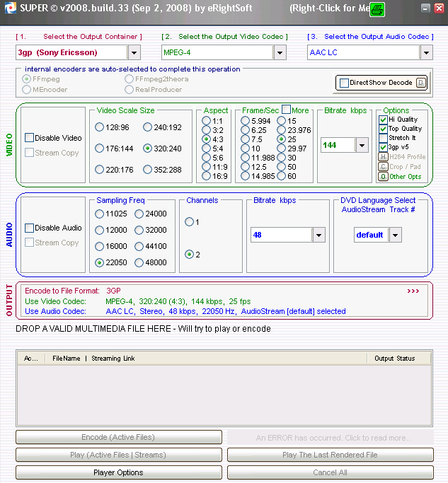Select the 5.994 frame rate
The image size is (448, 483).
pyautogui.click(x=245, y=121)
